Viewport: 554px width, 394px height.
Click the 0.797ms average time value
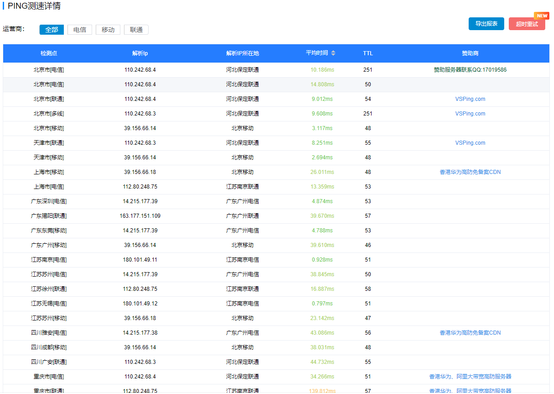(x=322, y=304)
